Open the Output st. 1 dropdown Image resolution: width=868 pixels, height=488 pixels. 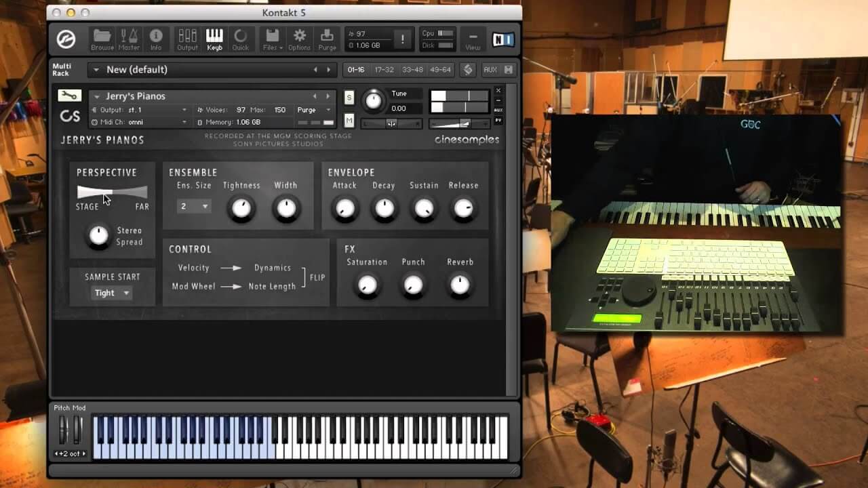pyautogui.click(x=139, y=110)
